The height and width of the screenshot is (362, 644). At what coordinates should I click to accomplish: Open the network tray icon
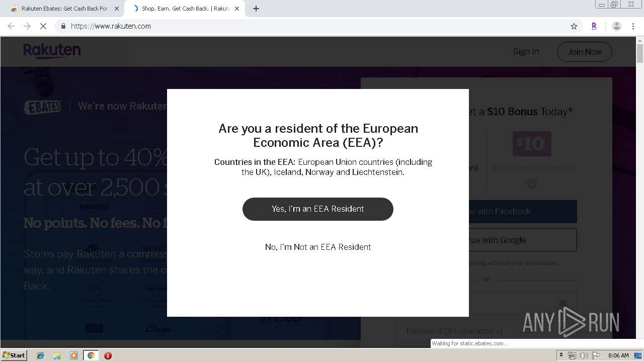click(x=572, y=355)
